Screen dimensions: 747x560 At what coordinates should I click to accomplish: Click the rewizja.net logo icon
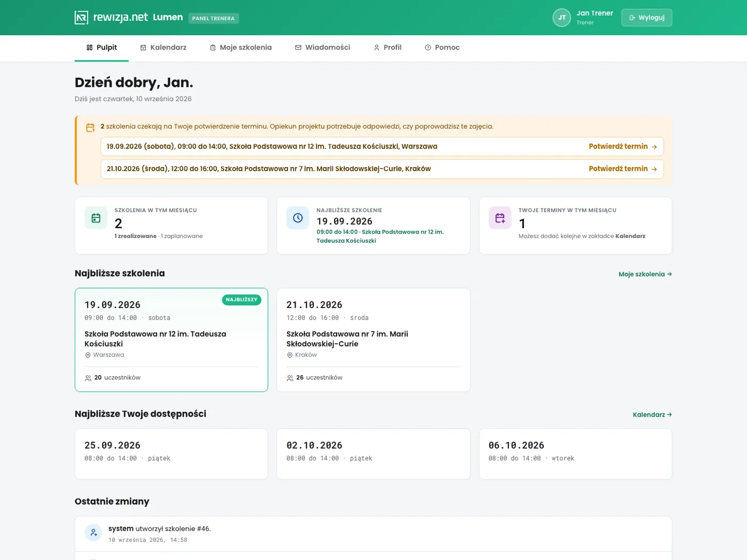81,18
